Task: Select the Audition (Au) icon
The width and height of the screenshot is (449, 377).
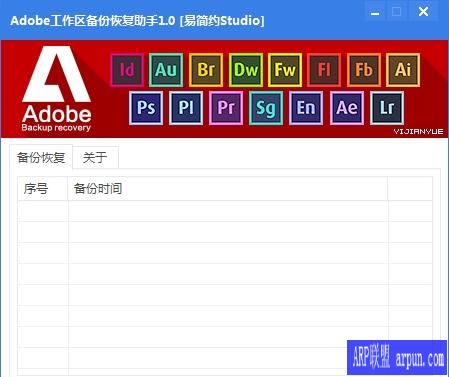Action: tap(166, 70)
